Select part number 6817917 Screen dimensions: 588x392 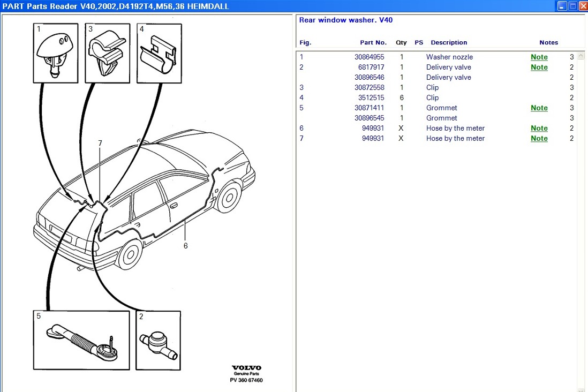pyautogui.click(x=371, y=67)
